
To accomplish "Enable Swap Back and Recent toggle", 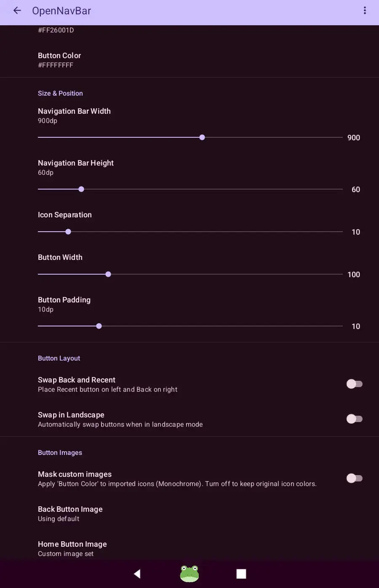I will (354, 384).
